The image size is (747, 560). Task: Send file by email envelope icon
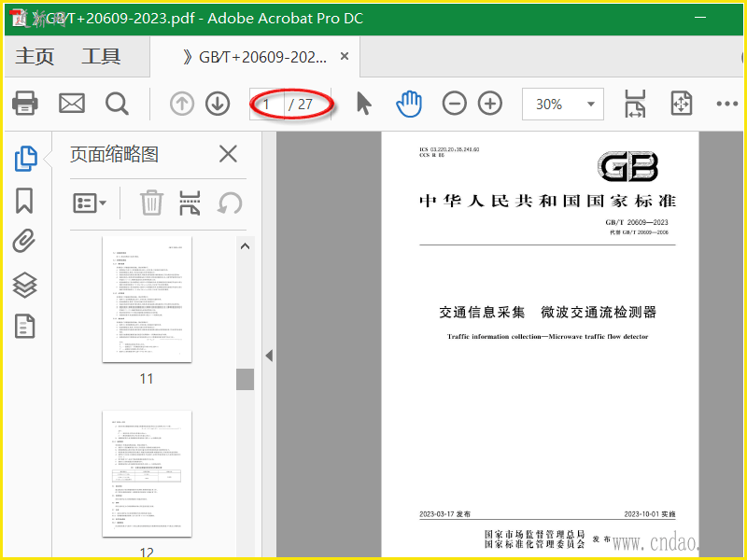pyautogui.click(x=72, y=104)
